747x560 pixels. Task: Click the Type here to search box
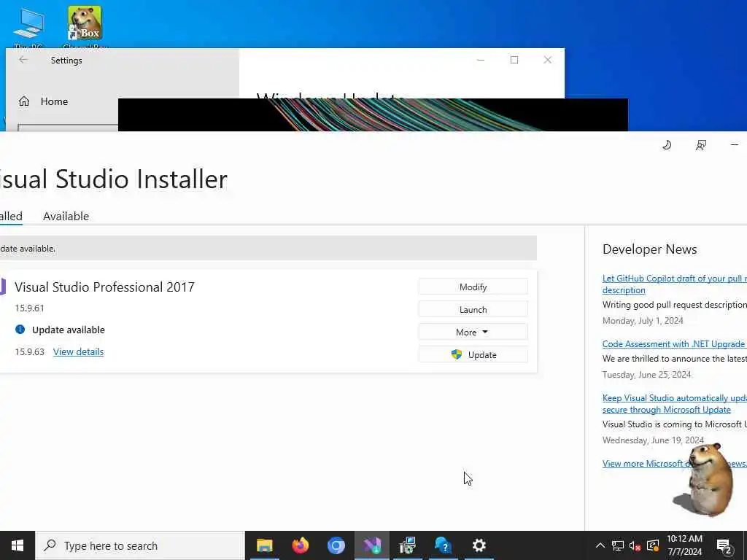click(x=140, y=545)
